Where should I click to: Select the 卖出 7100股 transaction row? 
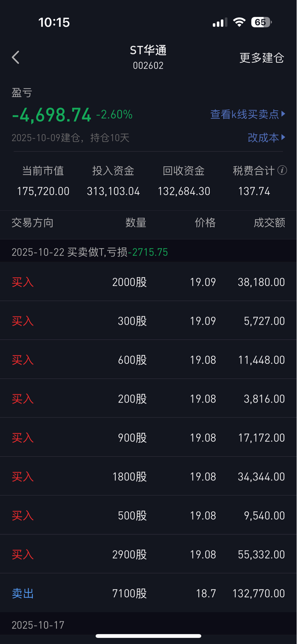click(148, 593)
